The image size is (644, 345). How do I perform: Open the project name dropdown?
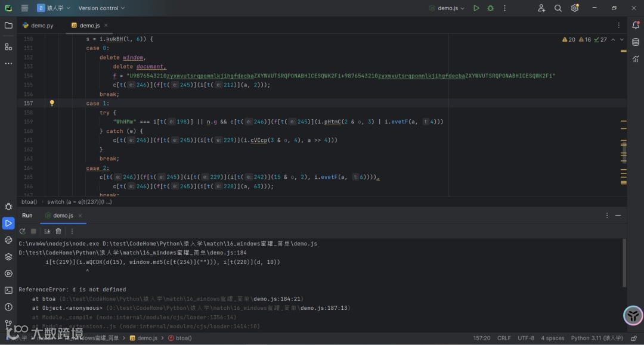click(x=54, y=8)
